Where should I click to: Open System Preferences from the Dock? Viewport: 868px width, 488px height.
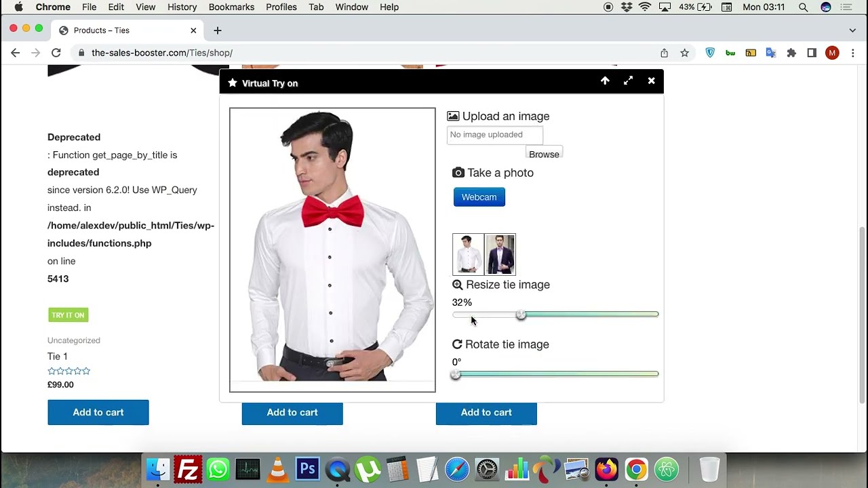[x=487, y=469]
